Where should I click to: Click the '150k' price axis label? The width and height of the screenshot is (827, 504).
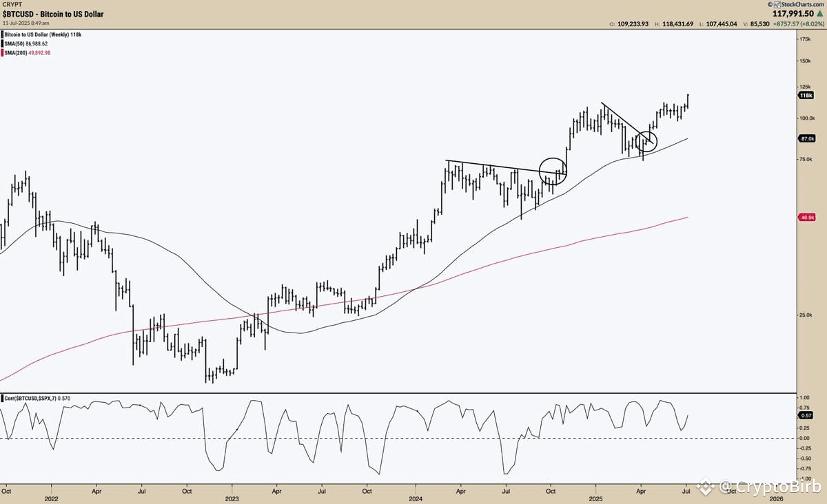pos(805,61)
